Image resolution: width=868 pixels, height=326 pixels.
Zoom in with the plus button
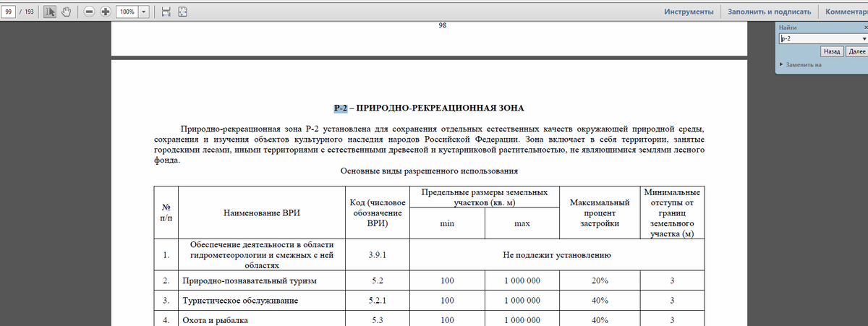pos(106,12)
